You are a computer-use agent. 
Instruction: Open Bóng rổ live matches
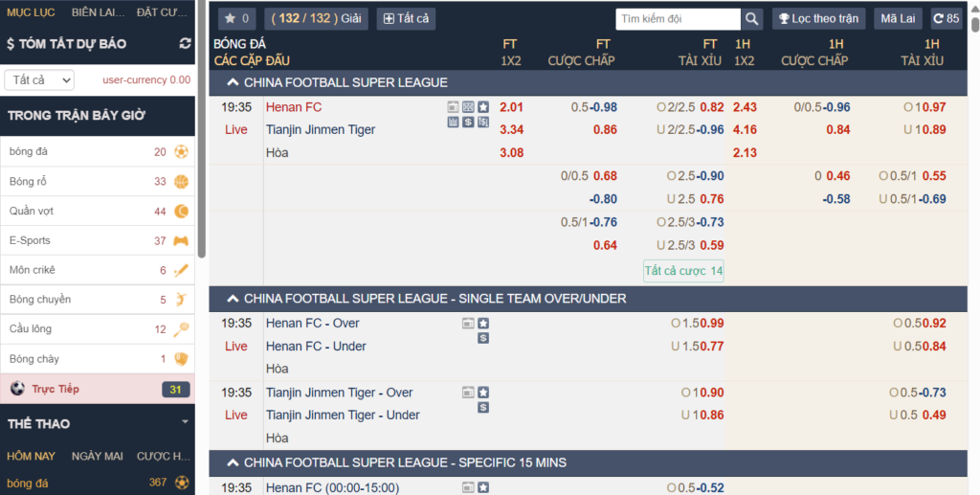pos(97,182)
